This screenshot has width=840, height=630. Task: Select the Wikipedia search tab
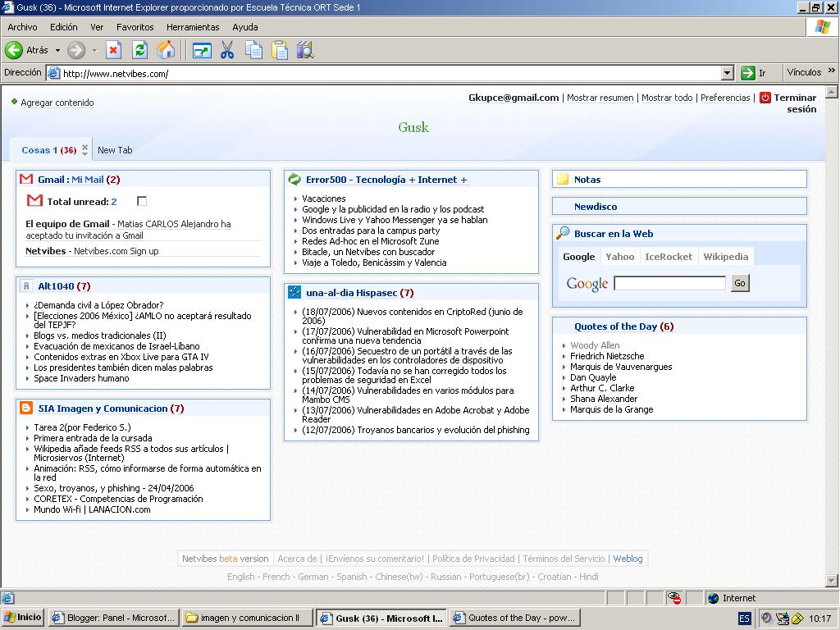726,256
